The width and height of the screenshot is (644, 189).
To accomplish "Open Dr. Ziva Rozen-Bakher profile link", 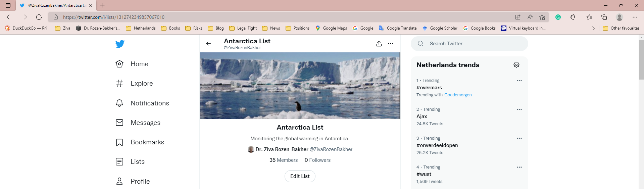I will (282, 149).
